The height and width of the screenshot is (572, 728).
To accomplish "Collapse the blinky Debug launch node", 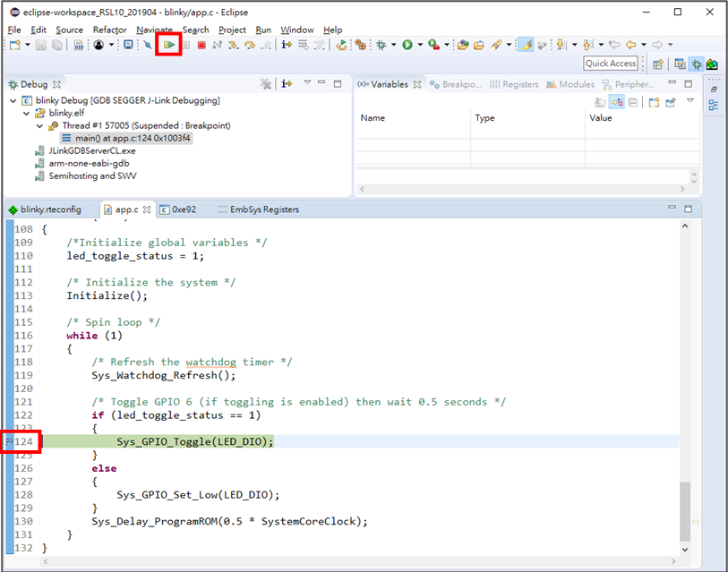I will tap(13, 101).
